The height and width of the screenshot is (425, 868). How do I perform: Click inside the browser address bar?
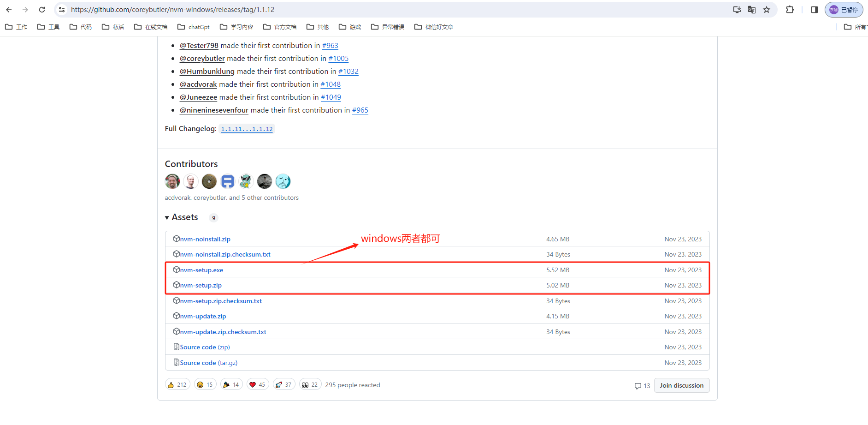pos(277,9)
